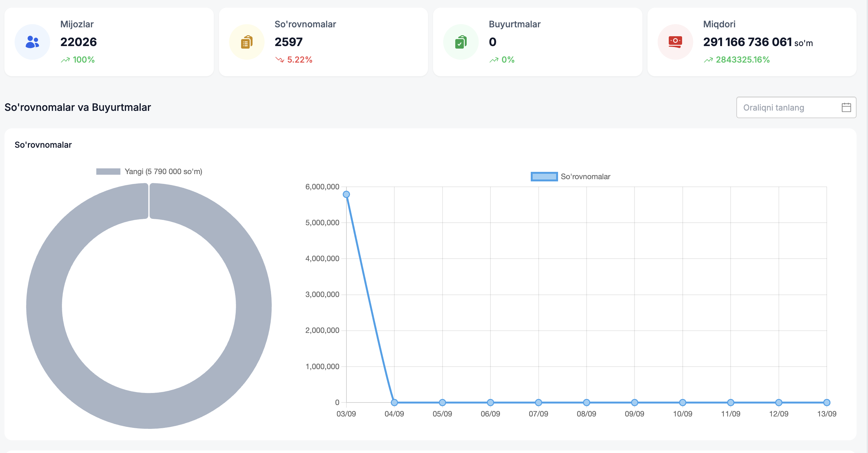
Task: Click the Miqdori amount 291 166 736 061
Action: click(x=747, y=42)
